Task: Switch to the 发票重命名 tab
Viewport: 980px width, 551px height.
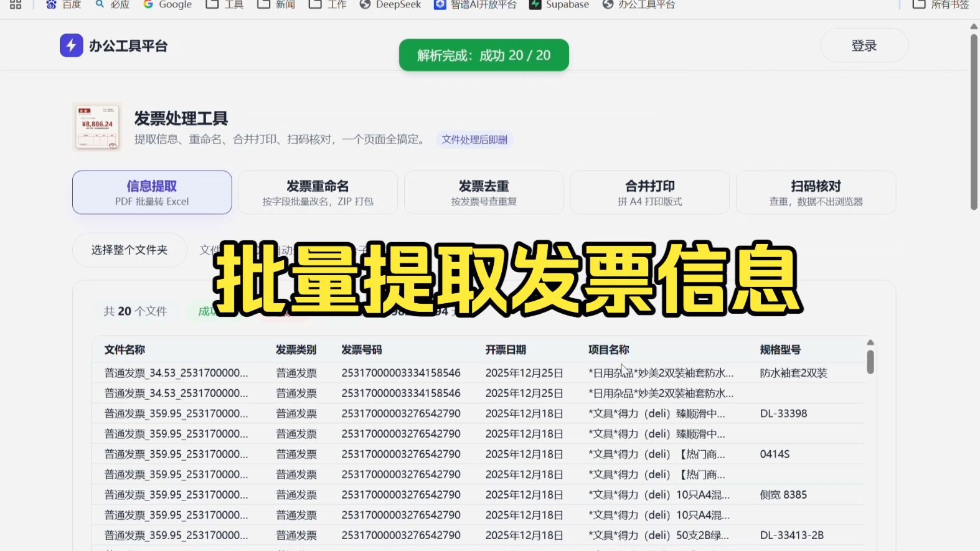Action: [x=318, y=192]
